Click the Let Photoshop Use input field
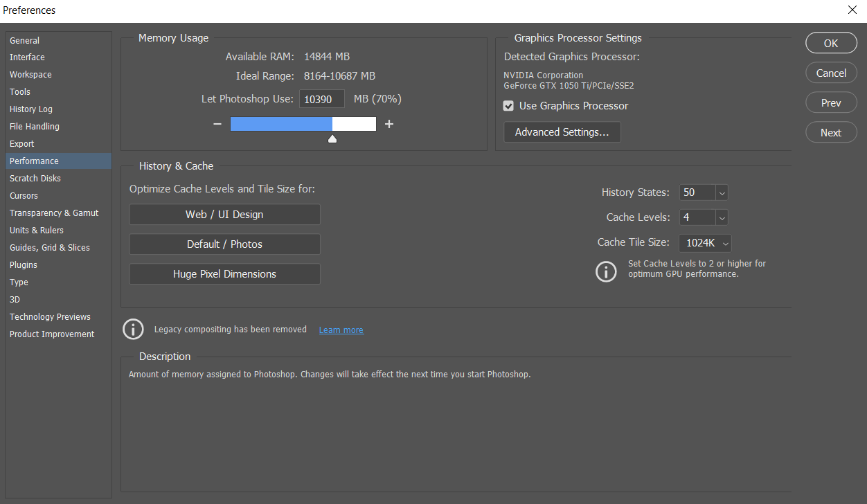This screenshot has height=504, width=867. click(321, 98)
